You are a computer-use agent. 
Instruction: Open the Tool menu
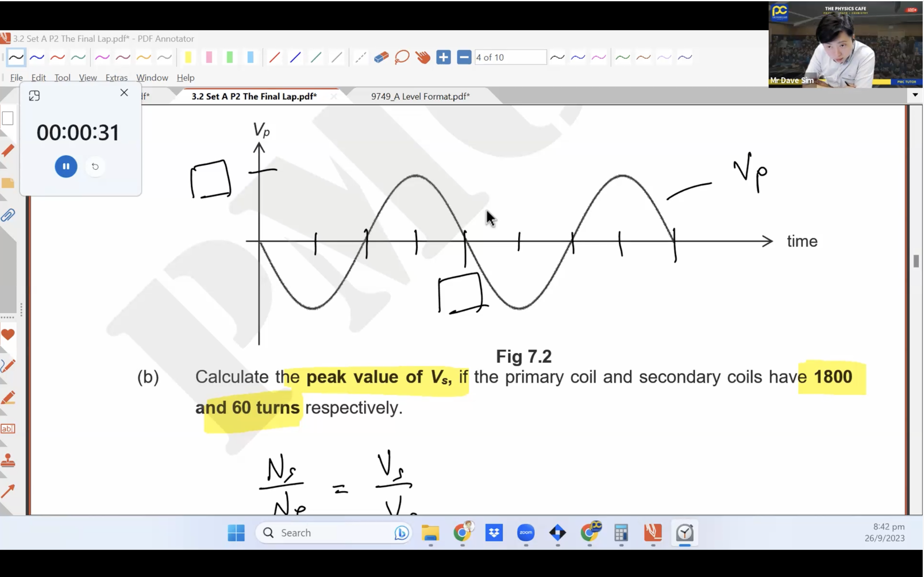click(x=62, y=78)
